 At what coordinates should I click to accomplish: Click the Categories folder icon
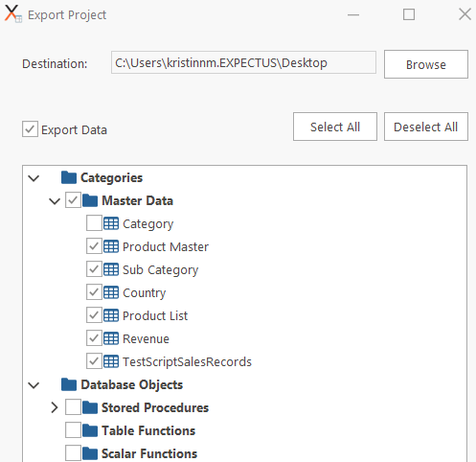(69, 177)
